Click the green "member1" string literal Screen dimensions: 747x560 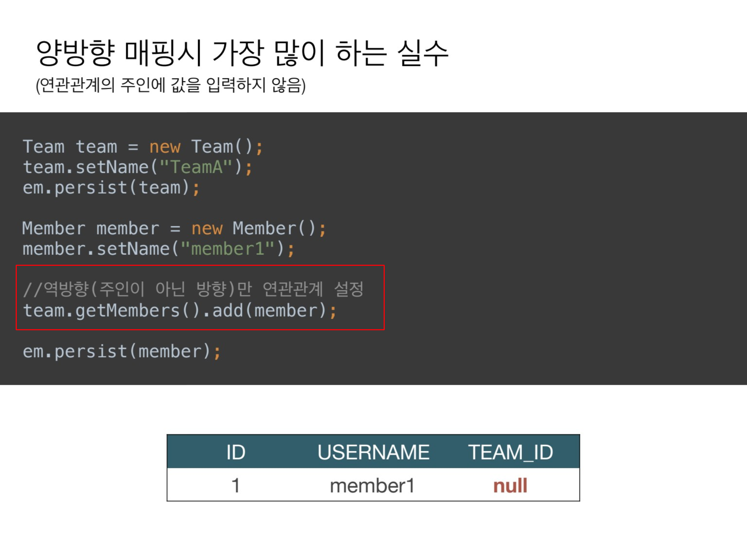(227, 249)
